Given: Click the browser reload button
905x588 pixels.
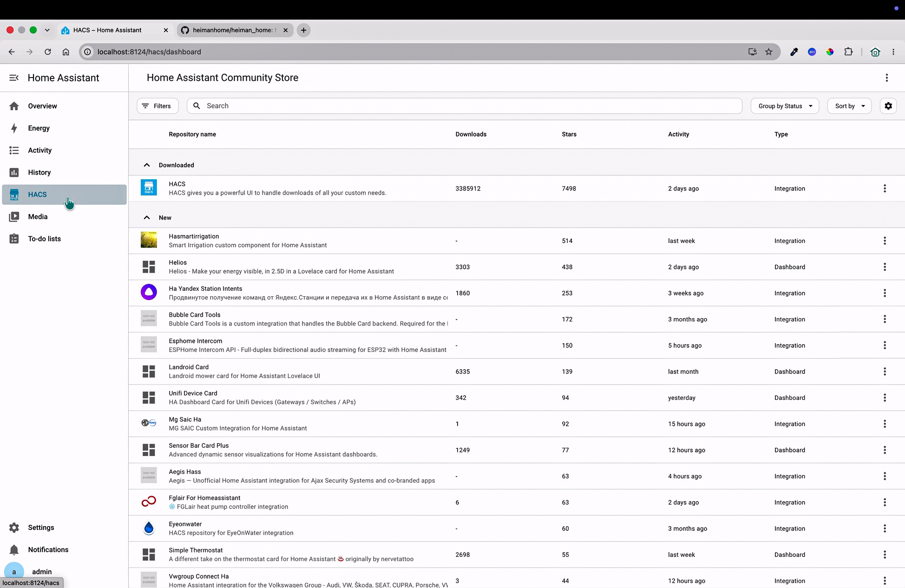Looking at the screenshot, I should pyautogui.click(x=47, y=52).
